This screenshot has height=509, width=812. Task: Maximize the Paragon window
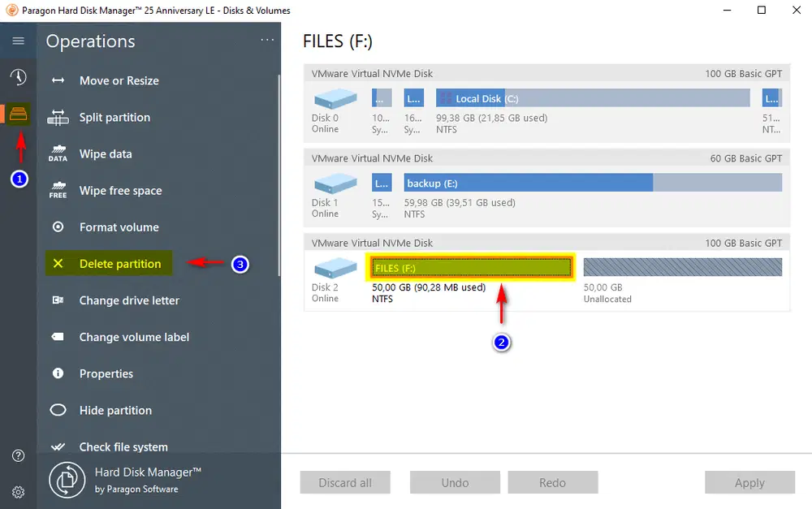point(762,10)
